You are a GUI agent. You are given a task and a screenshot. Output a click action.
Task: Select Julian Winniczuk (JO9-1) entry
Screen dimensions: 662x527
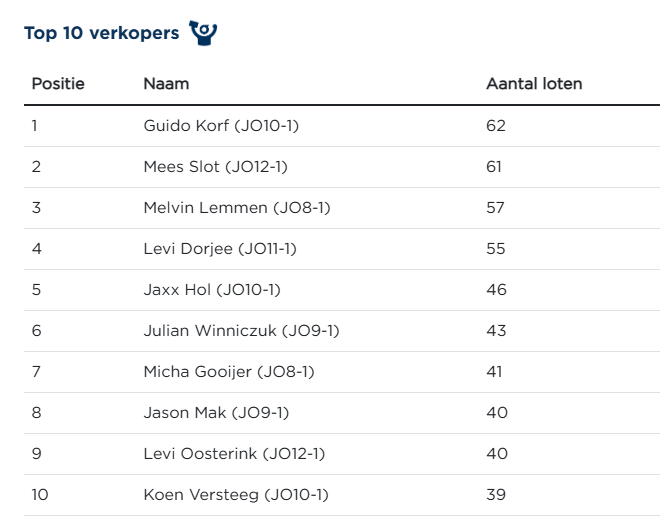pyautogui.click(x=241, y=331)
